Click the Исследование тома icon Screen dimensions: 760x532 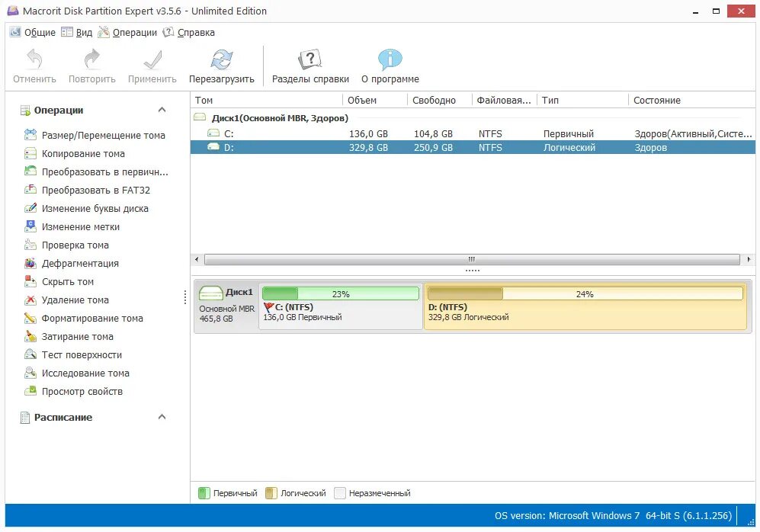(30, 373)
